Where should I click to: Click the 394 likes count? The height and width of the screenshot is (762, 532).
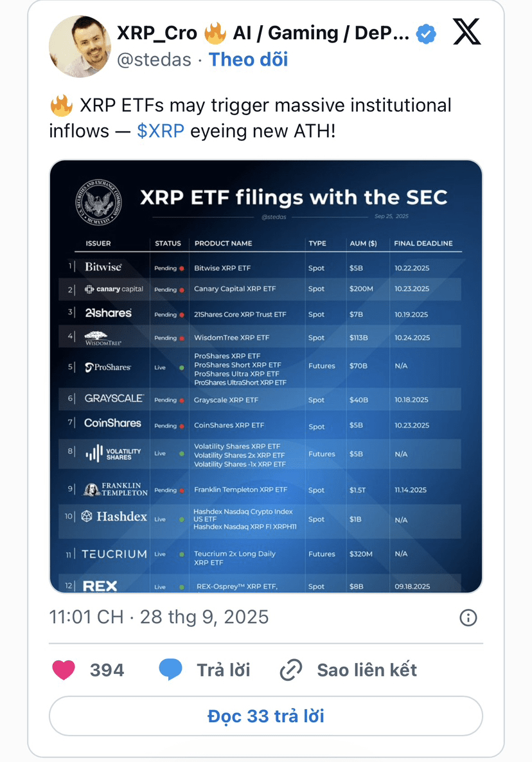click(x=107, y=670)
